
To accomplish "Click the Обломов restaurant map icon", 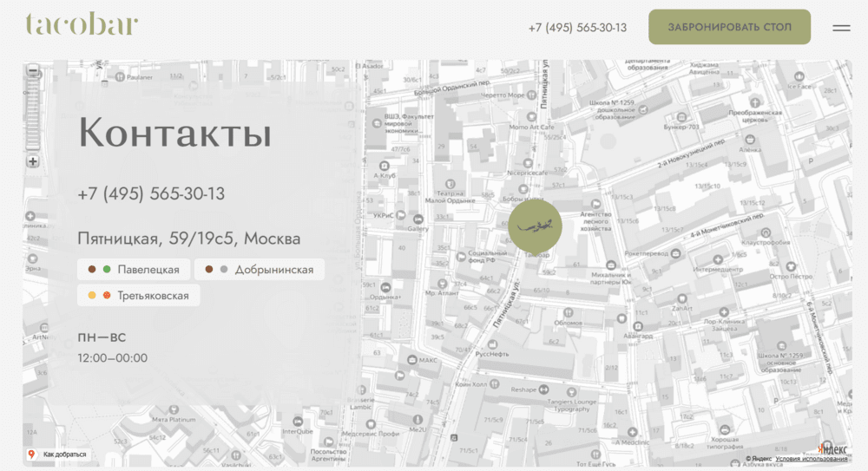I will point(568,313).
